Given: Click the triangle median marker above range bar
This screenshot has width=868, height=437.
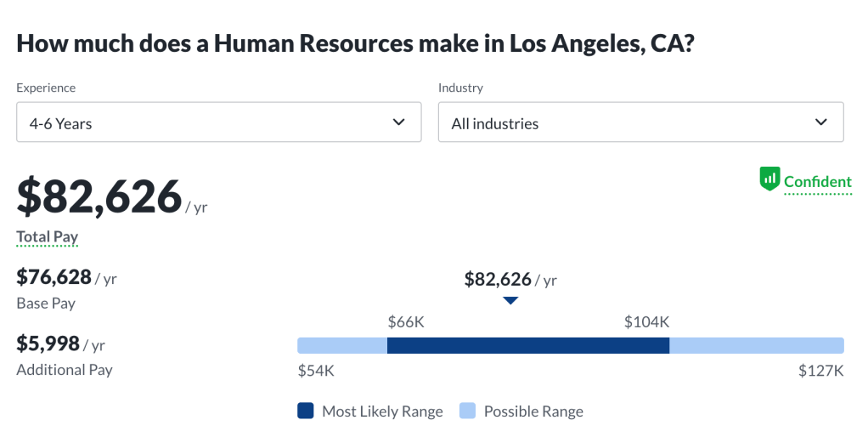Looking at the screenshot, I should pos(510,300).
